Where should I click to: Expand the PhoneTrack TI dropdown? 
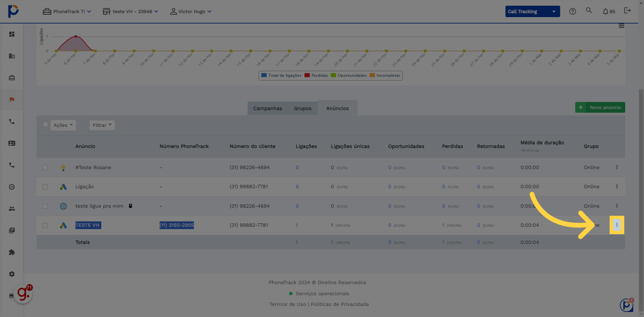(x=67, y=11)
